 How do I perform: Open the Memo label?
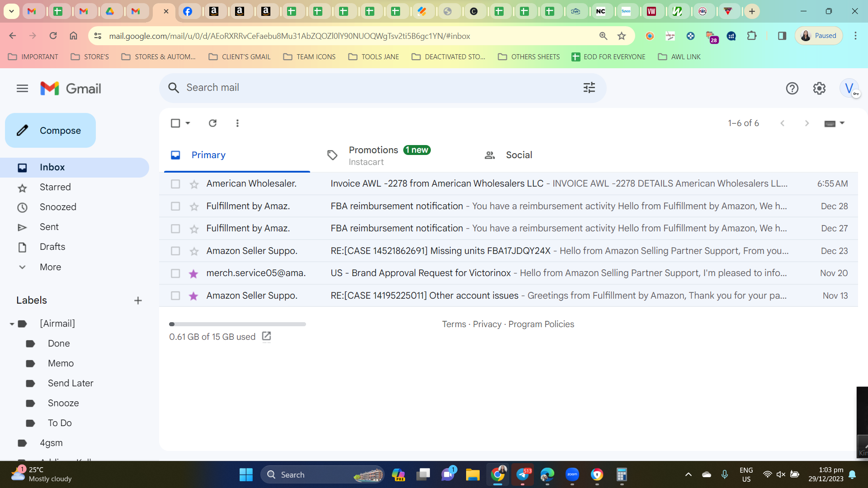[x=61, y=364]
